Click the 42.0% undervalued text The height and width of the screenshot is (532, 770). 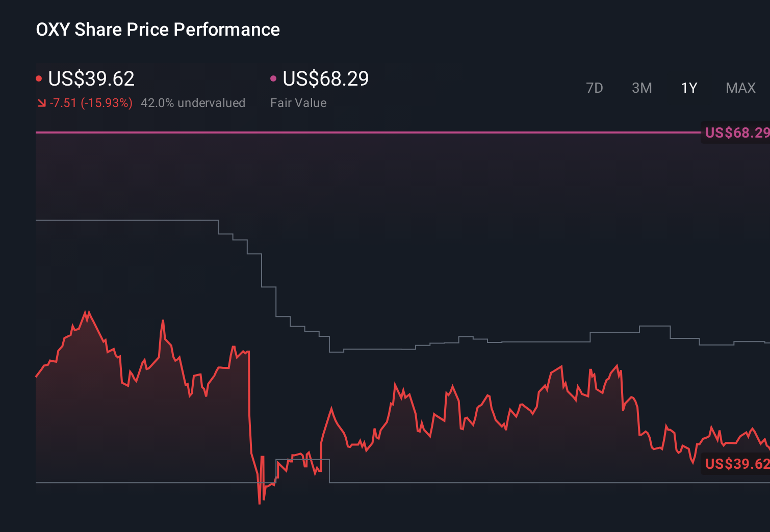[193, 102]
